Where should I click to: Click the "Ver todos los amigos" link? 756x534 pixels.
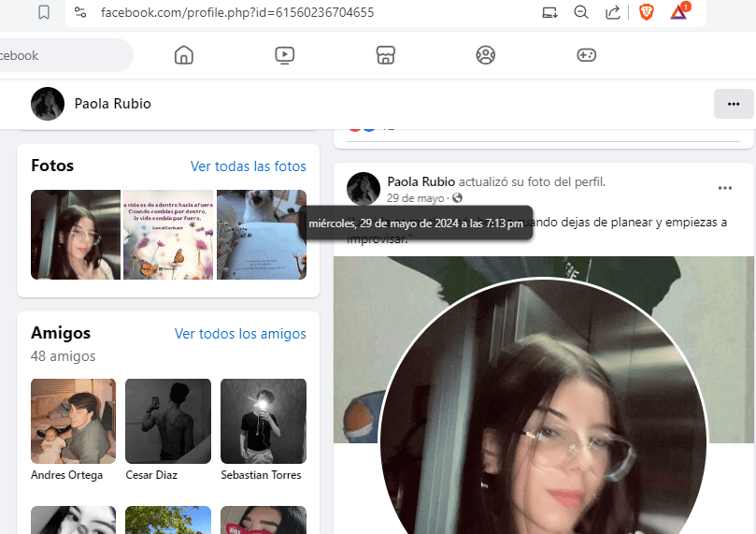[x=240, y=334]
